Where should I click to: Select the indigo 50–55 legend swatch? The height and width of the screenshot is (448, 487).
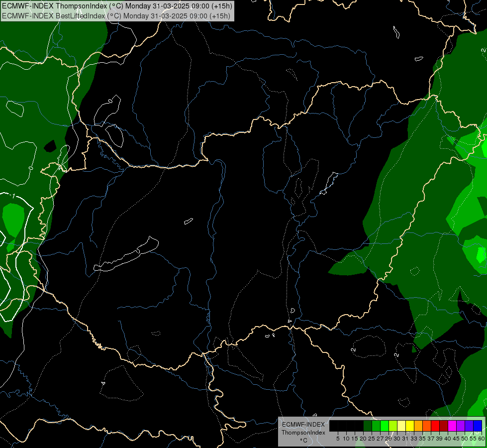click(x=469, y=426)
